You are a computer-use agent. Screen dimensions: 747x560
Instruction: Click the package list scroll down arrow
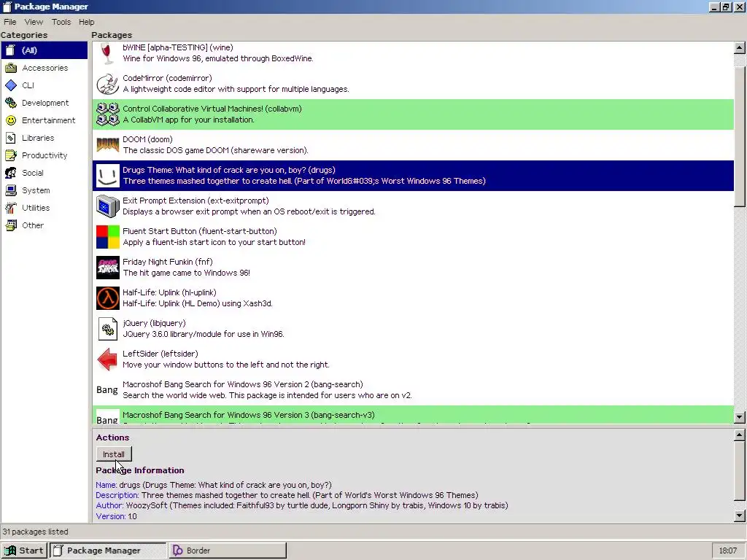pos(740,417)
